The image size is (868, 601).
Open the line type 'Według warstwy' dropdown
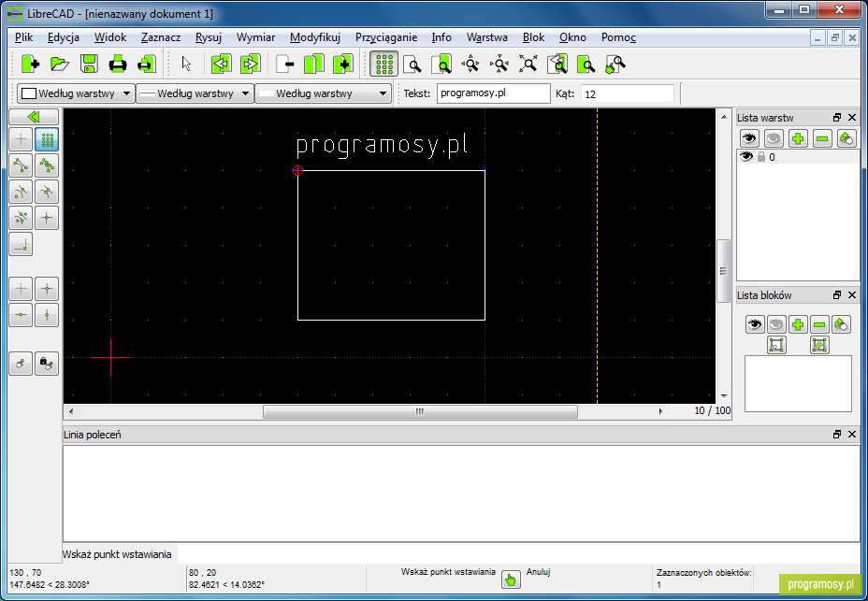point(323,93)
